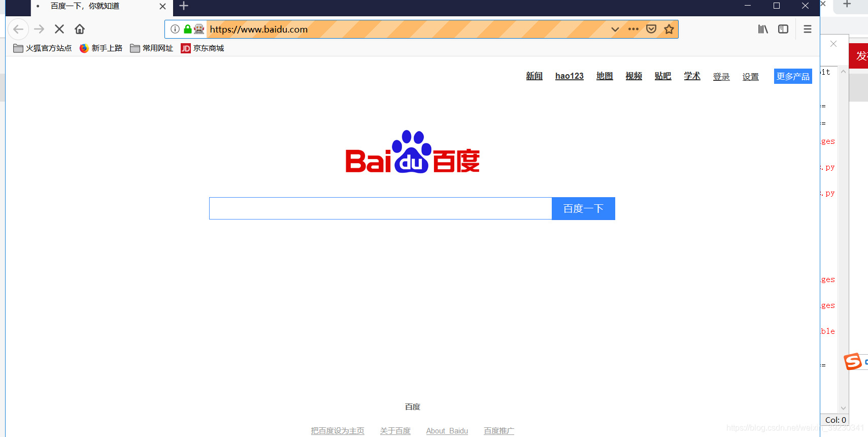Minimize the Firefox window
The image size is (868, 437).
(x=748, y=6)
